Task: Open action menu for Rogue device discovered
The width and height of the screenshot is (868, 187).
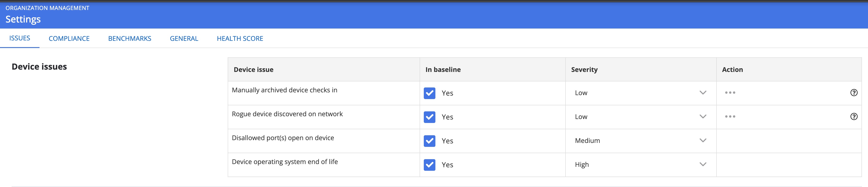Action: (x=730, y=117)
